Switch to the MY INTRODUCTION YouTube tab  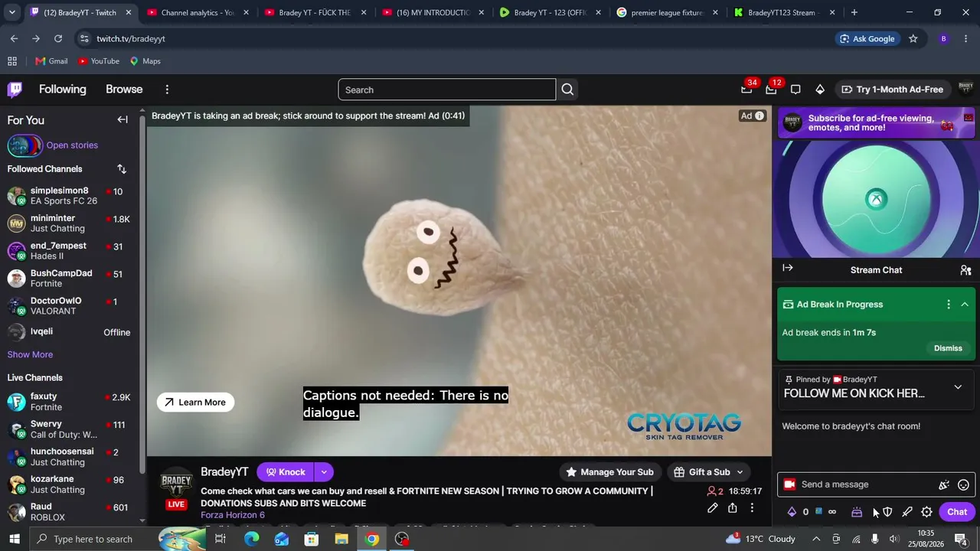[433, 12]
